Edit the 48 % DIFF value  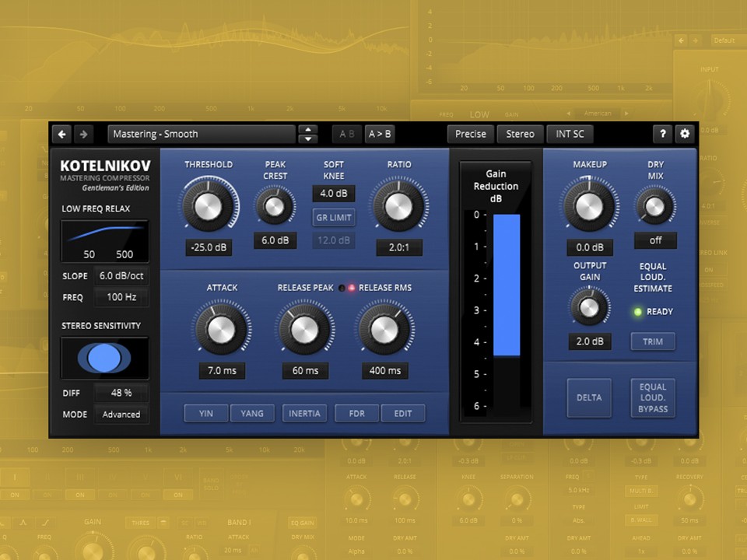click(121, 393)
